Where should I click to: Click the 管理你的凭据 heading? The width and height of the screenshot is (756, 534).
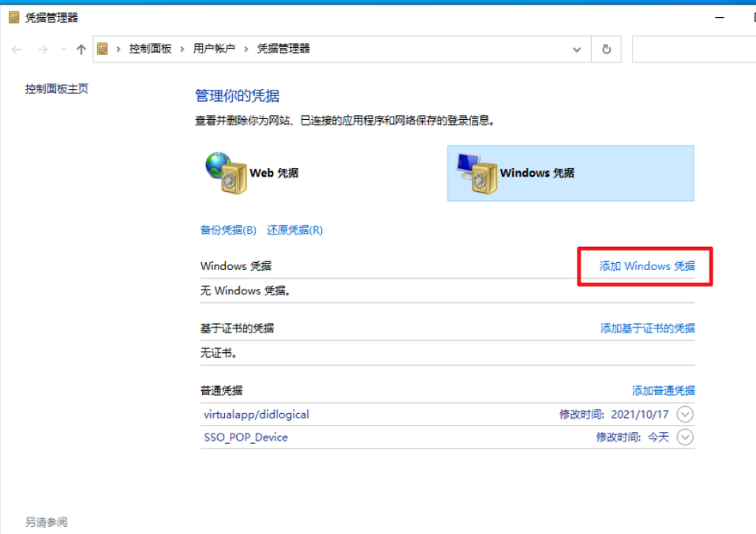(237, 95)
